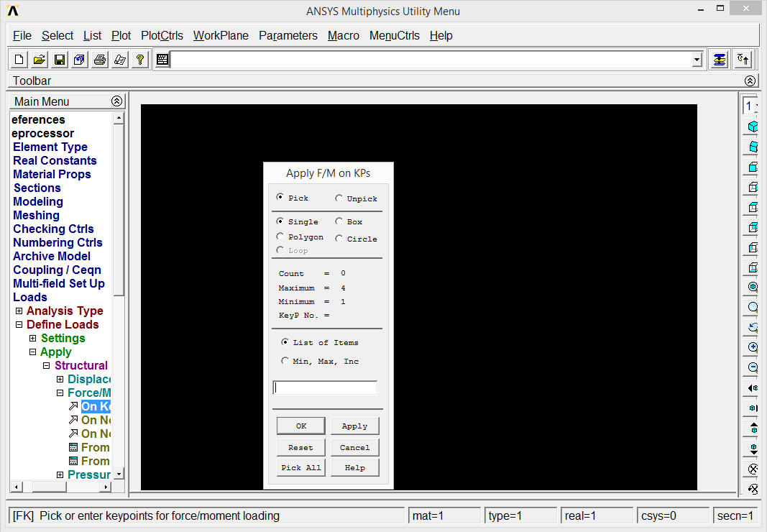Open the command input history dropdown arrow

(x=697, y=60)
